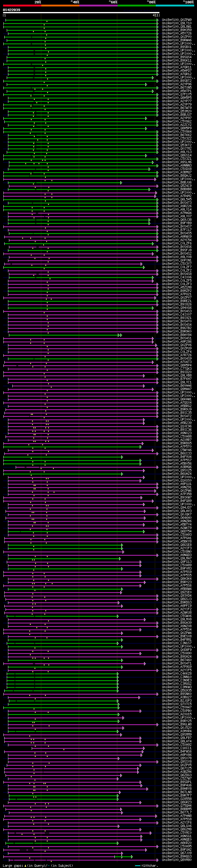The image size is (197, 868).
Task: Open the UniRef100_Q8L8W1 hit label
Action: click(176, 26)
